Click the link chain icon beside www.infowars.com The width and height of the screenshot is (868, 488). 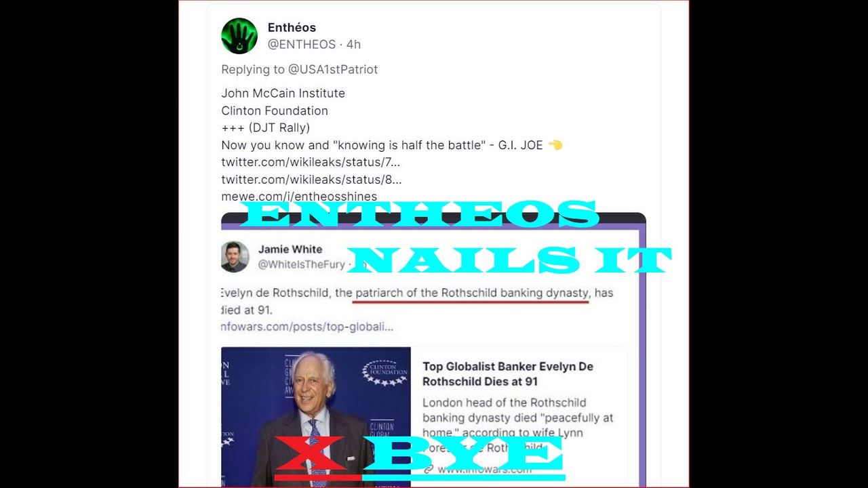428,468
